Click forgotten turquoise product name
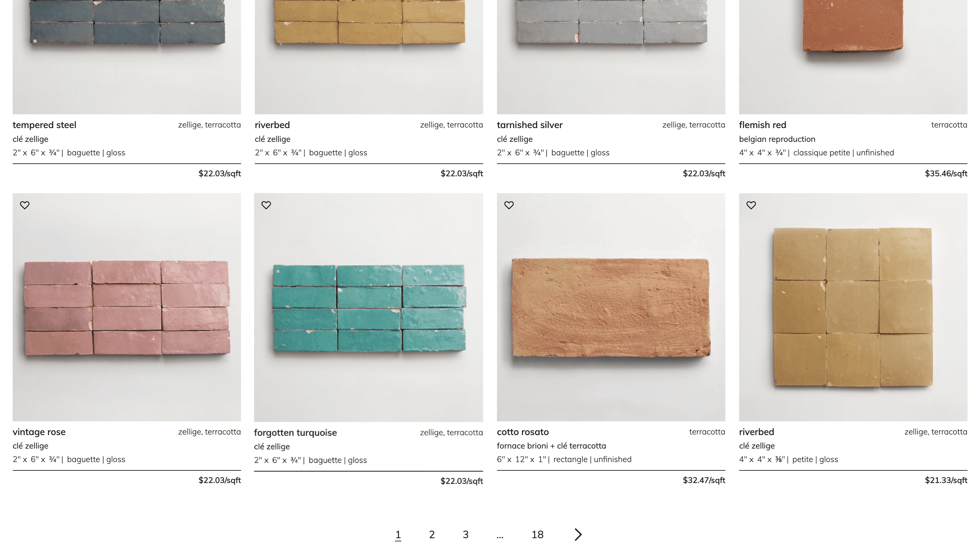 point(295,433)
